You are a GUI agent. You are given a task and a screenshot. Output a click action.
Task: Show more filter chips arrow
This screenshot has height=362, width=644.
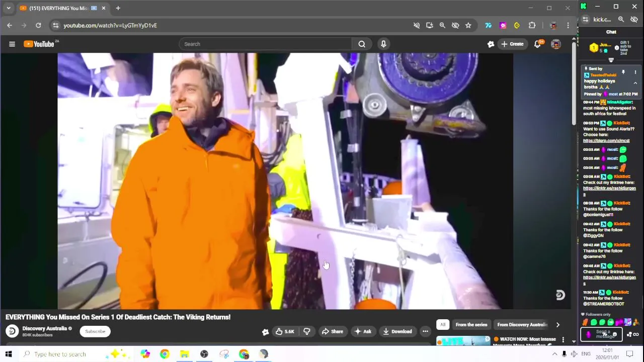click(x=557, y=325)
